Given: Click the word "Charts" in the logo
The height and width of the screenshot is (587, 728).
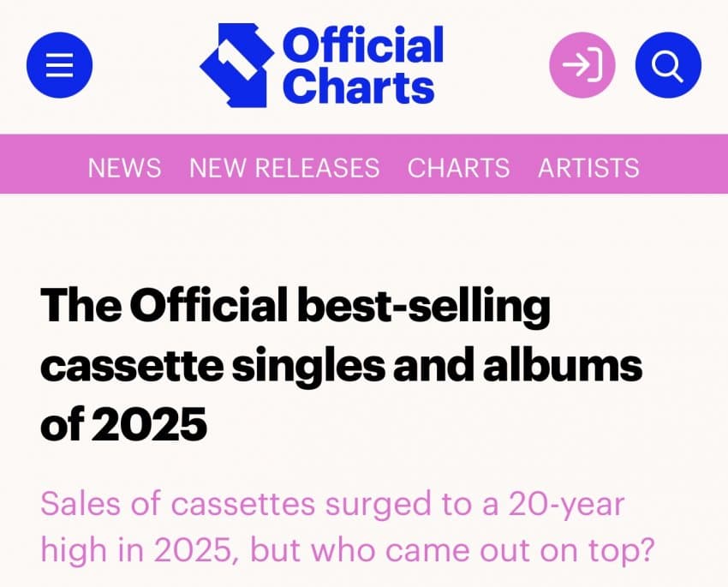Looking at the screenshot, I should tap(358, 87).
